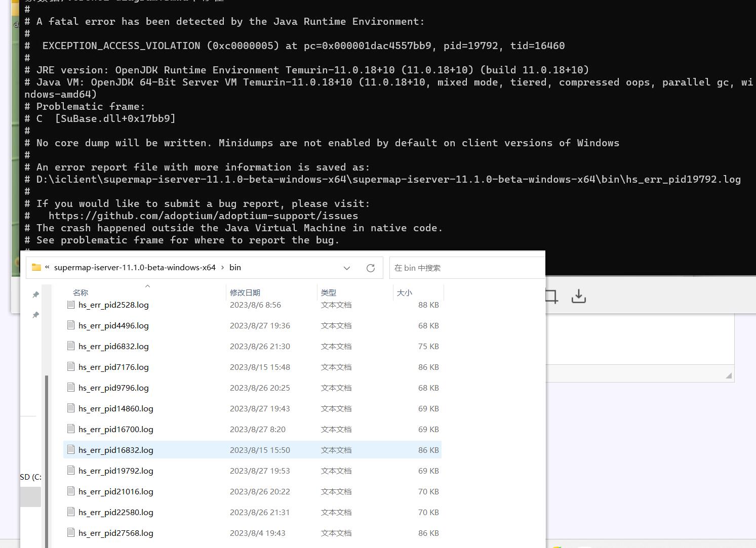Screen dimensions: 756x548
Task: Click the crop icon behind the explorer window
Action: [551, 296]
